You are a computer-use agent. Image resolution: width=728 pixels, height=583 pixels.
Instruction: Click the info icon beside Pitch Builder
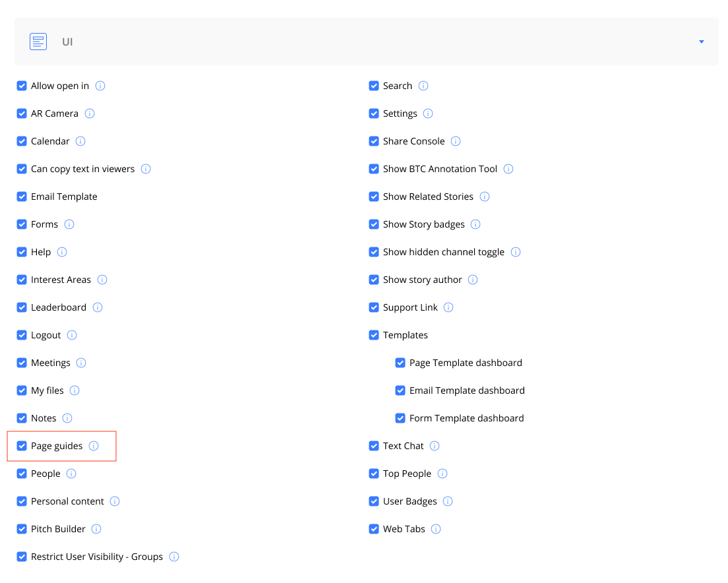pyautogui.click(x=96, y=529)
